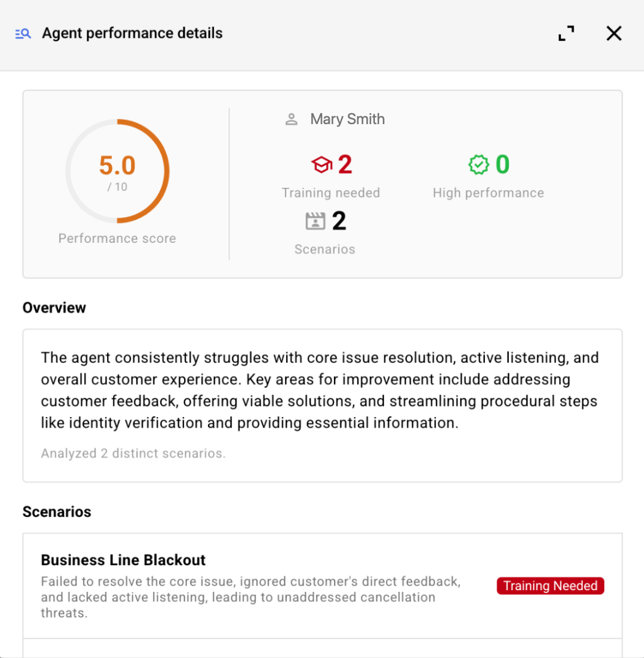Click the red graduation cap Training needed icon
This screenshot has width=644, height=658.
pos(320,164)
